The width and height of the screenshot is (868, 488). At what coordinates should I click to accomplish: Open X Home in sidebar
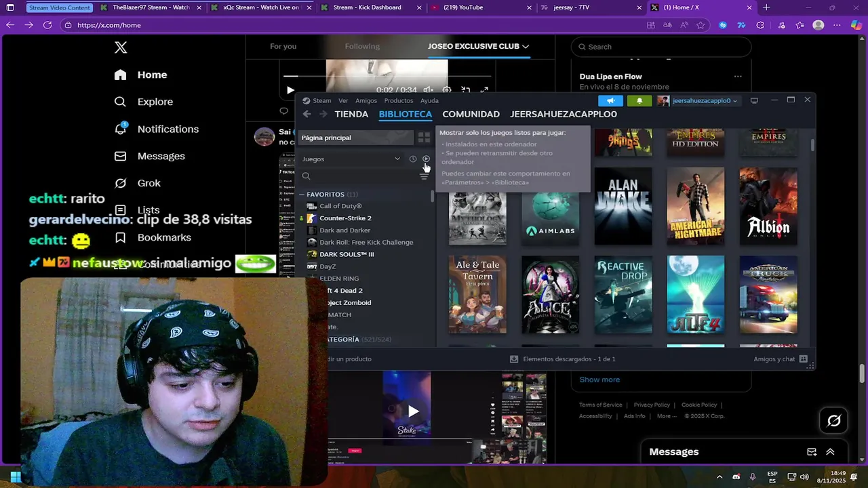point(140,75)
